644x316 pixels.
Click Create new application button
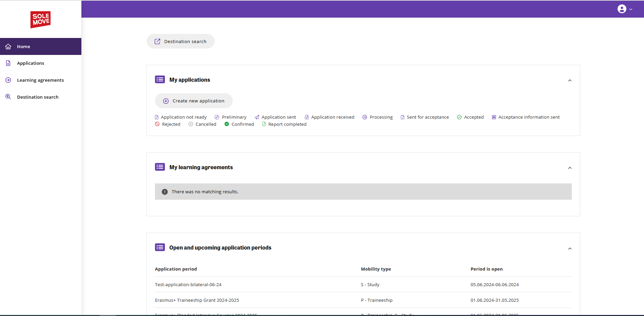[194, 101]
